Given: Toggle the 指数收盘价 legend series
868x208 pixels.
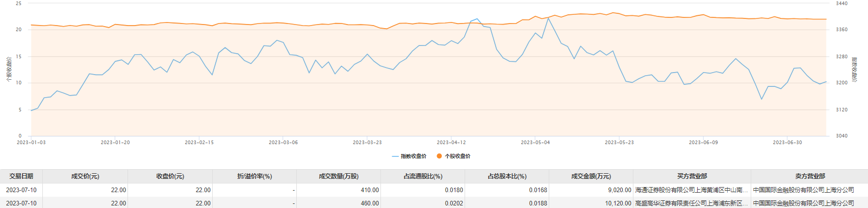Looking at the screenshot, I should pos(409,156).
